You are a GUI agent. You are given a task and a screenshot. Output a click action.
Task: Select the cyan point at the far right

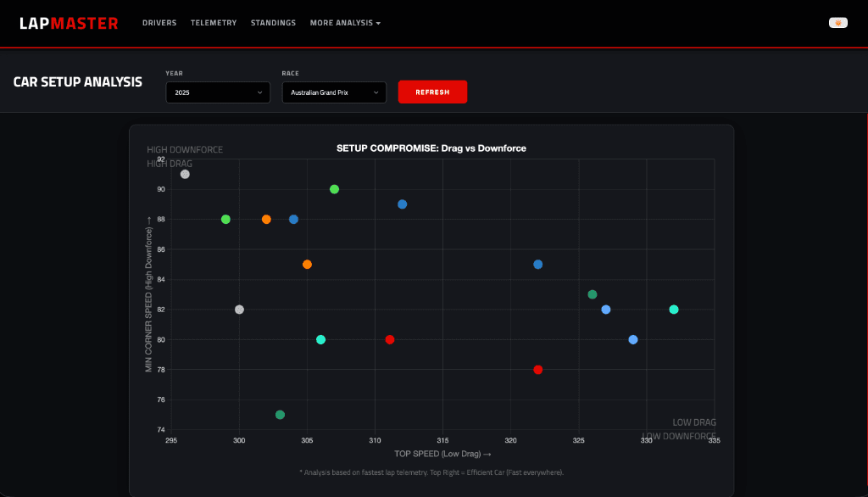[x=674, y=310]
